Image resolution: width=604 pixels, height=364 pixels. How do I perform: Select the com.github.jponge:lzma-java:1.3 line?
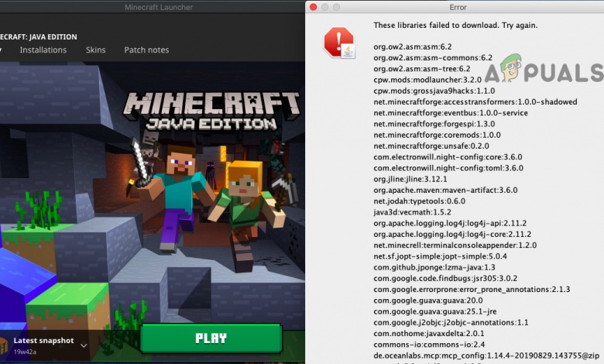tap(434, 267)
